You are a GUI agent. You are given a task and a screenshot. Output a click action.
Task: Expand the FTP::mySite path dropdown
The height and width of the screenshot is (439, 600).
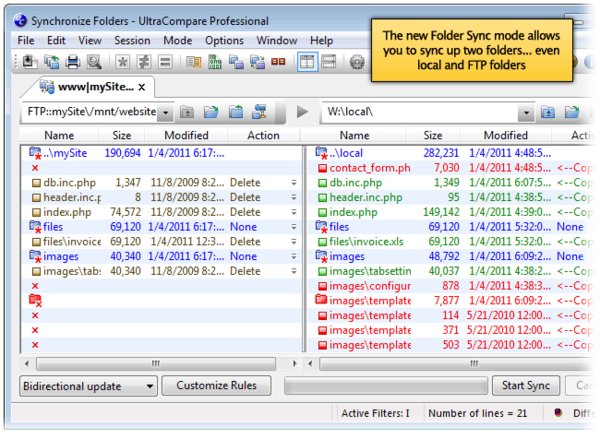coord(165,112)
